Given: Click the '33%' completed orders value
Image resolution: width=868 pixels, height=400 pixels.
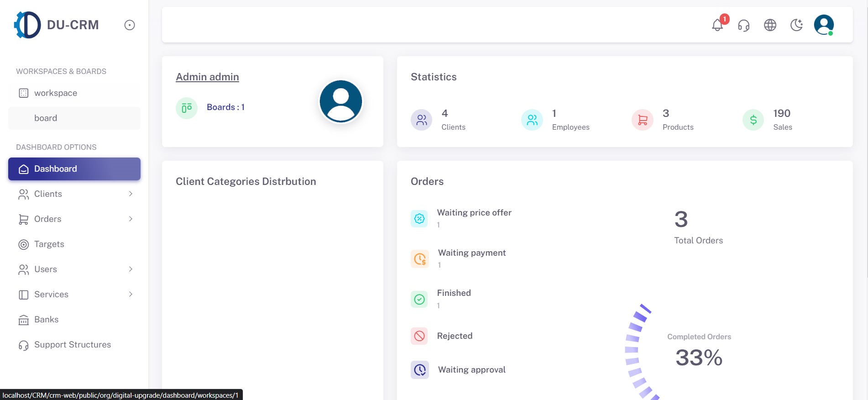Looking at the screenshot, I should tap(699, 358).
